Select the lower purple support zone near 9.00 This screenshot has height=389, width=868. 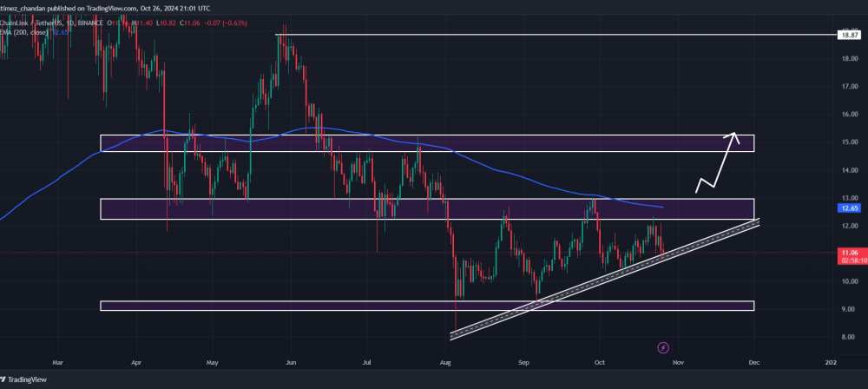[427, 306]
